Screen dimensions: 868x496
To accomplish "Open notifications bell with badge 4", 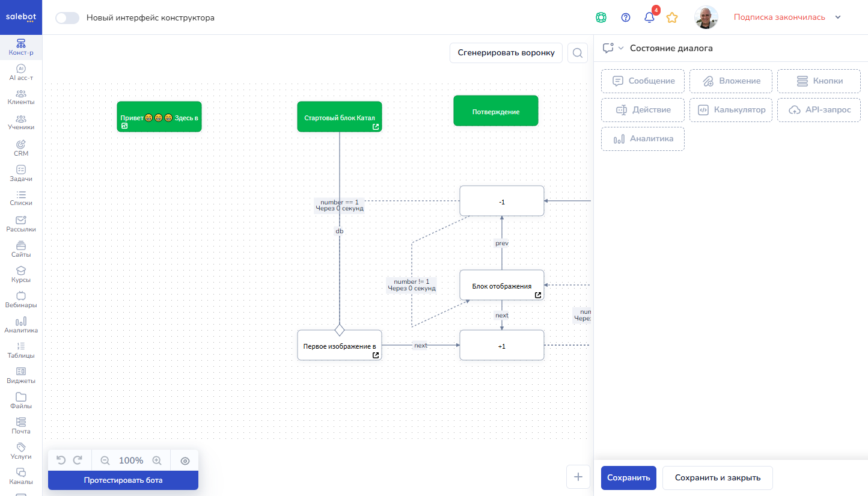I will [650, 17].
